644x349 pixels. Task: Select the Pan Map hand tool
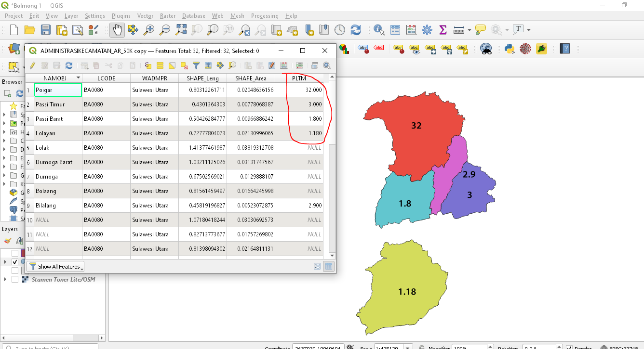[x=117, y=30]
